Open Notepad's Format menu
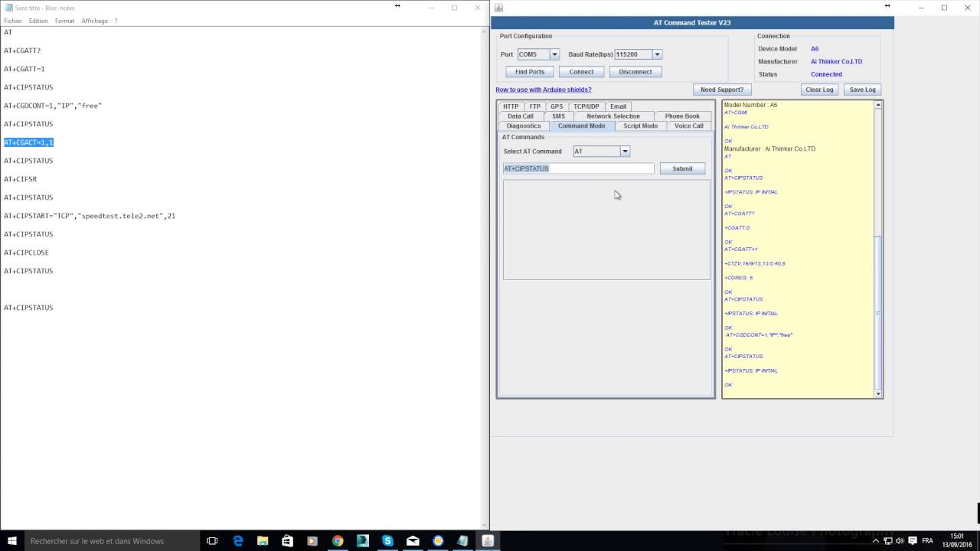 click(x=64, y=21)
